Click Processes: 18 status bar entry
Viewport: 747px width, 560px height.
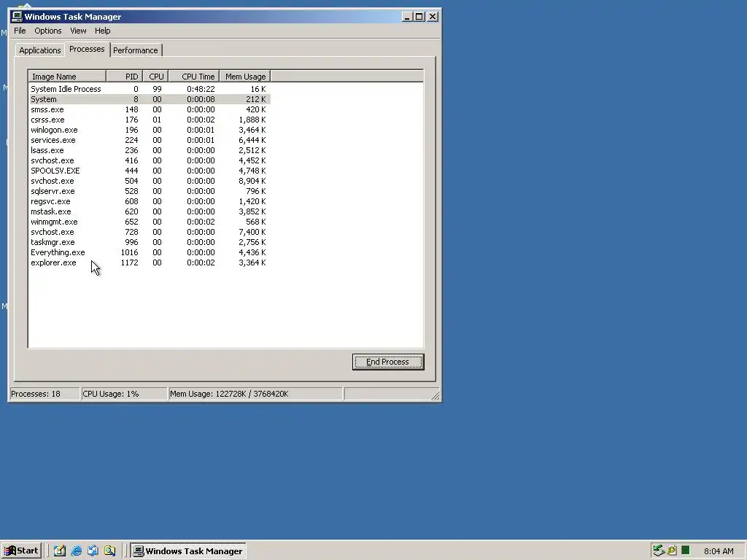(x=44, y=394)
